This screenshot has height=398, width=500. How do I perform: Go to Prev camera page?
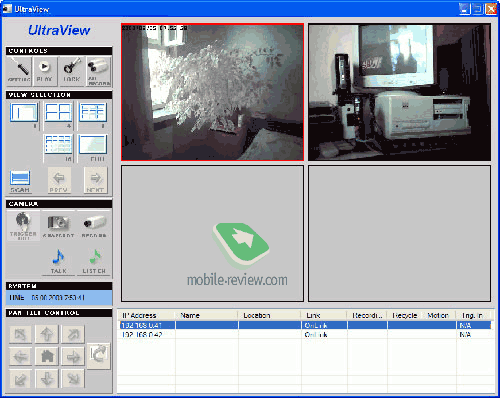(x=59, y=180)
